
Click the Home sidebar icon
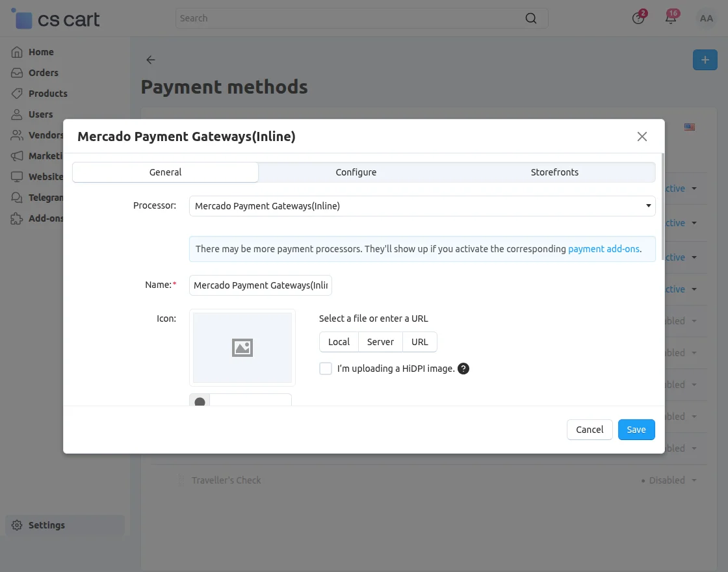17,52
